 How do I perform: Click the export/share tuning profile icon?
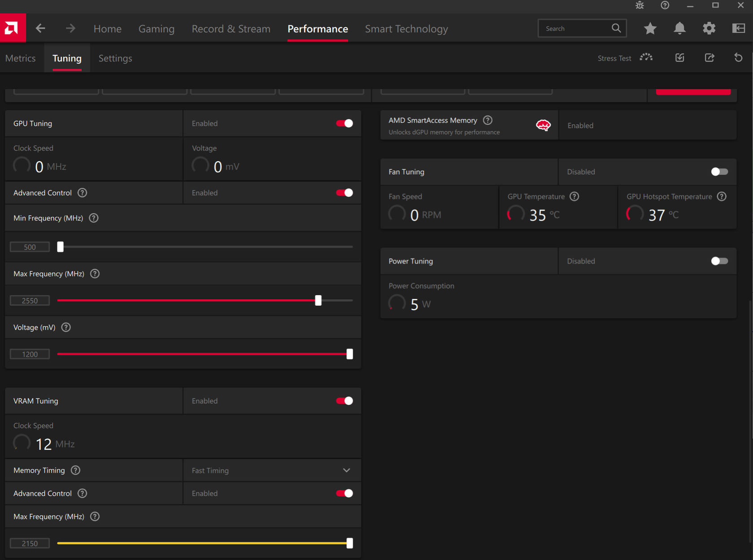(x=709, y=58)
